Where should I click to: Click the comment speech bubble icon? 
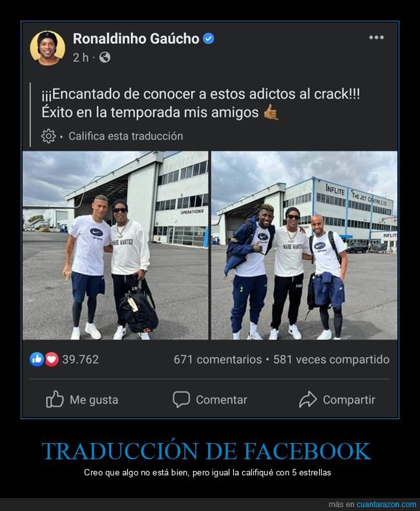[181, 400]
